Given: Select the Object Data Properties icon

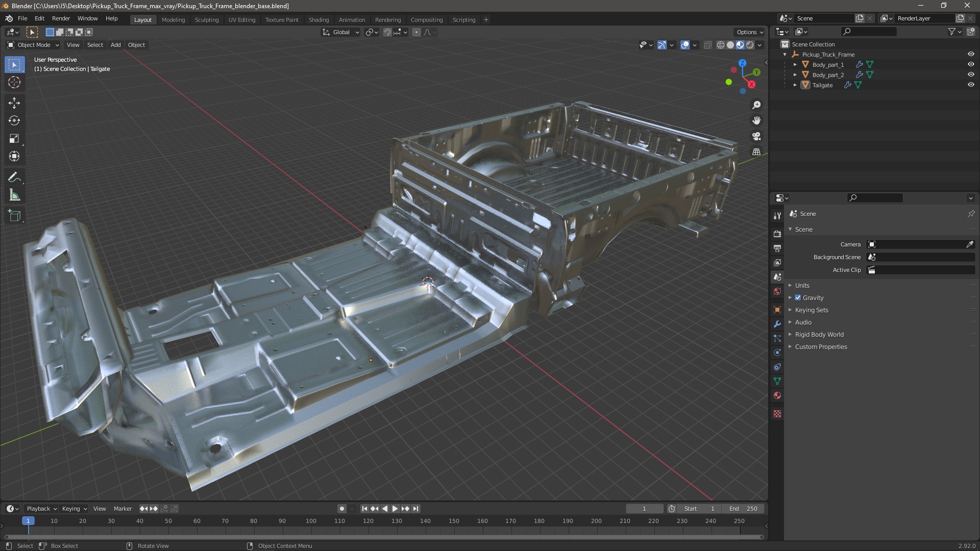Looking at the screenshot, I should (777, 381).
